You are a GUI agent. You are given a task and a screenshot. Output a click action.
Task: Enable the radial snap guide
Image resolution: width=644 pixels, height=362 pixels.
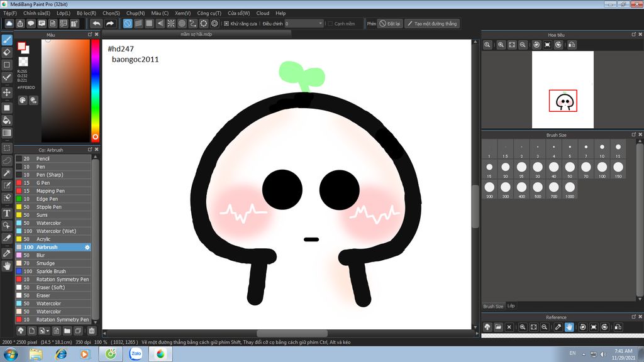point(171,23)
